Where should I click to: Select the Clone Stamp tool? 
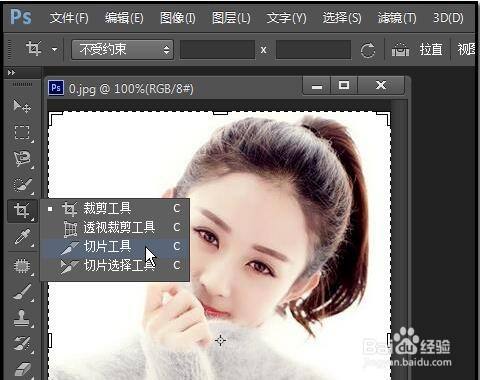tap(22, 318)
